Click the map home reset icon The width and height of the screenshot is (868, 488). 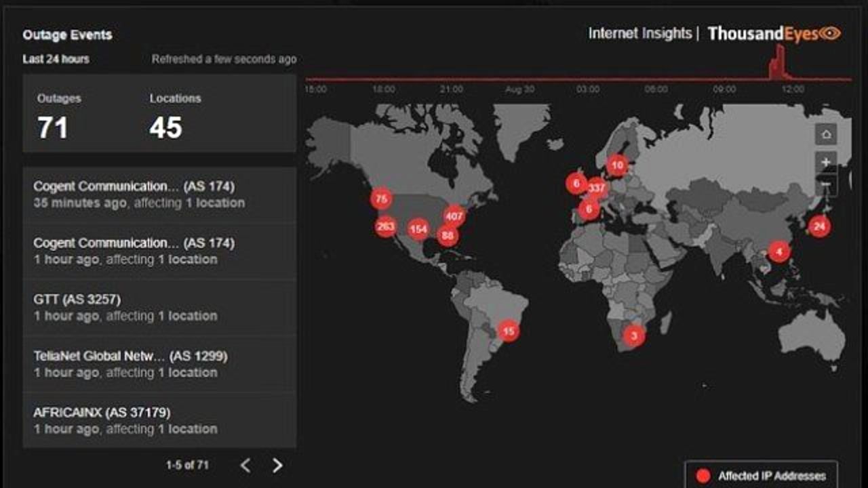pyautogui.click(x=826, y=134)
